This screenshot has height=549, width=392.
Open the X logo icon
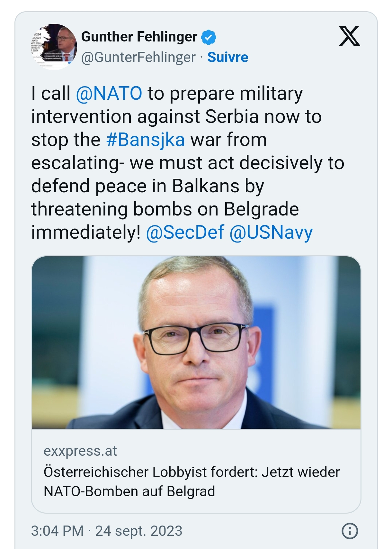[350, 36]
